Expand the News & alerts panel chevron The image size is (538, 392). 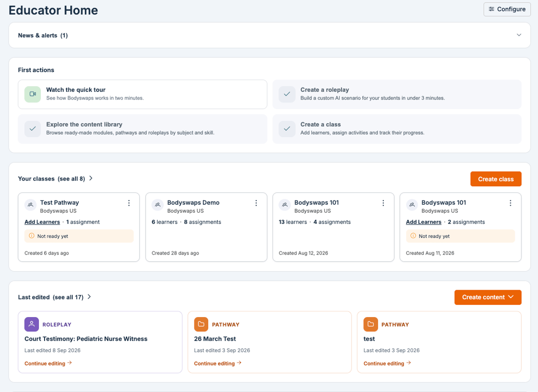(x=519, y=35)
